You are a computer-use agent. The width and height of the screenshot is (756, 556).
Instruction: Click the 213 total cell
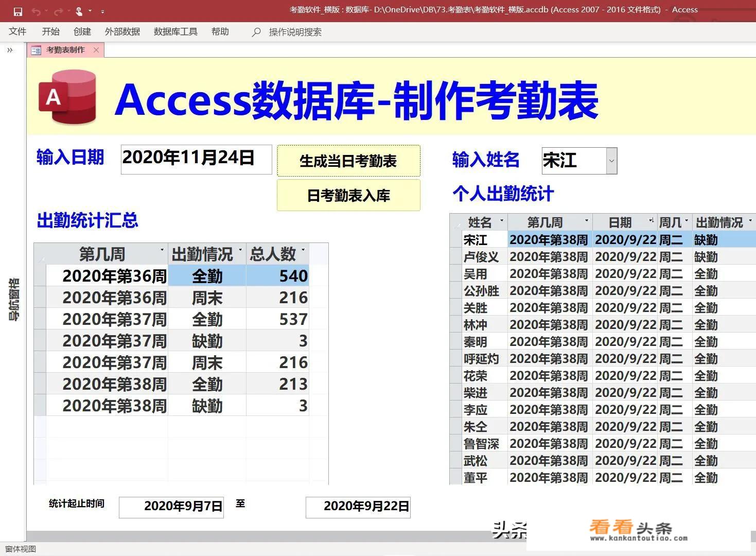click(277, 384)
